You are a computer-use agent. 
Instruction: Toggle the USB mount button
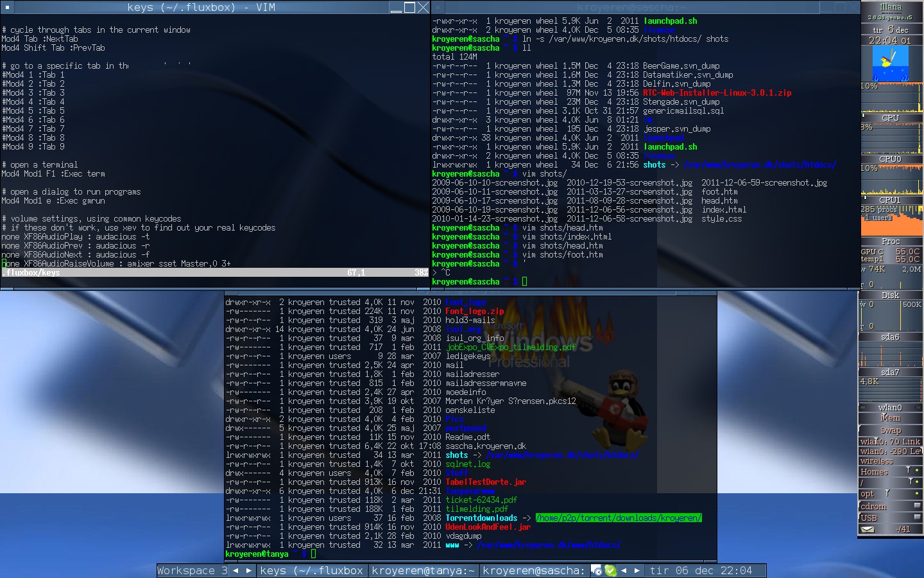917,518
